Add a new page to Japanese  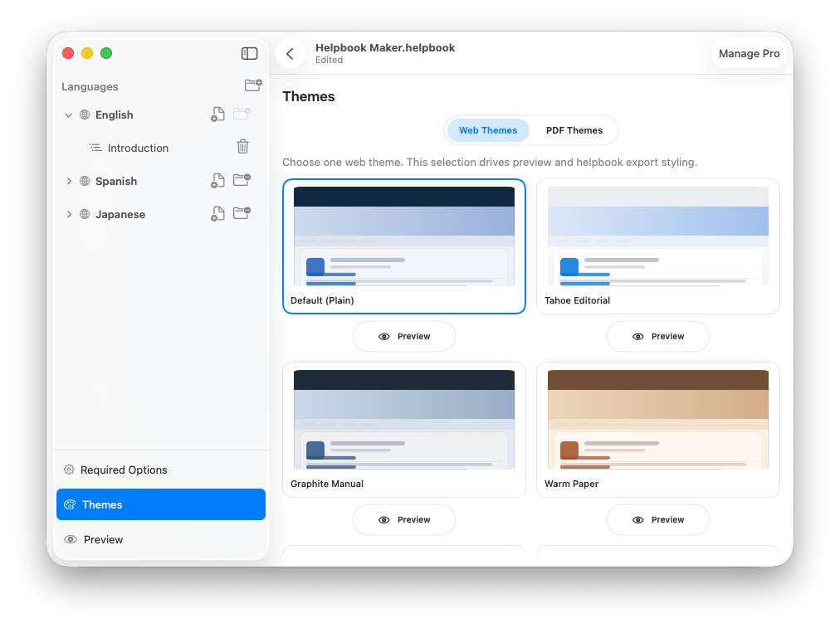(x=217, y=214)
